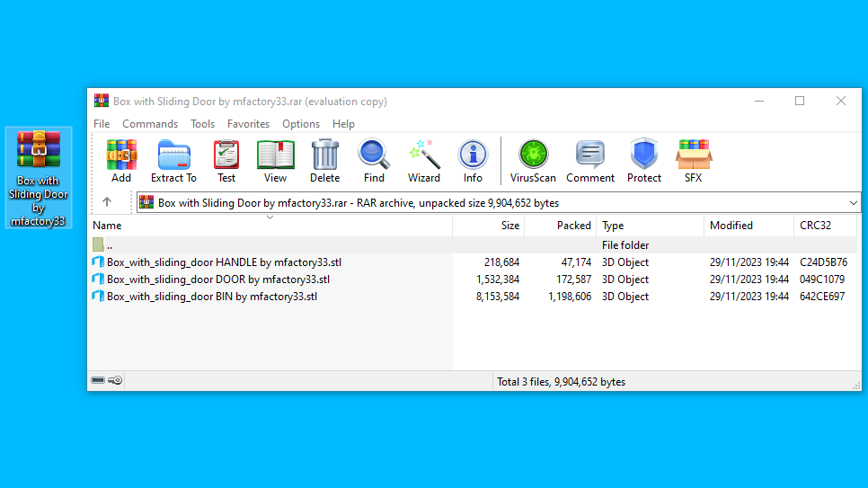Select Box_with_sliding_door BIN by mfactory33.stl

[212, 297]
